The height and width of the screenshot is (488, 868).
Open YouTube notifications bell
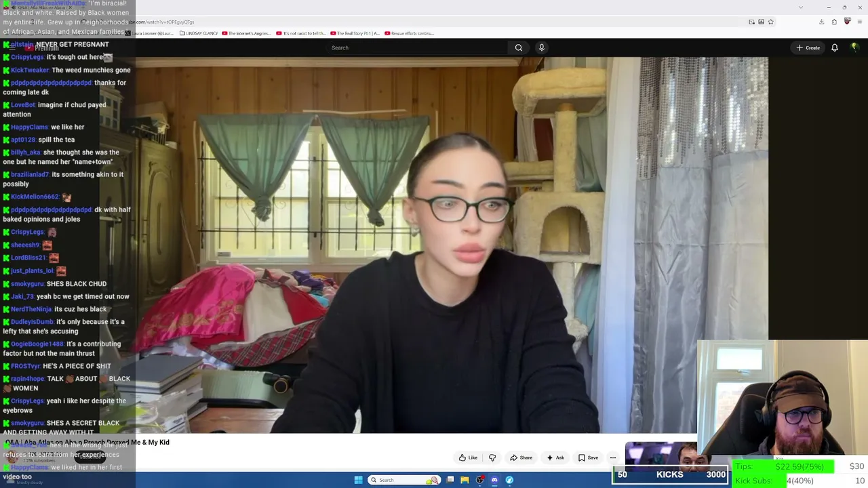[835, 47]
